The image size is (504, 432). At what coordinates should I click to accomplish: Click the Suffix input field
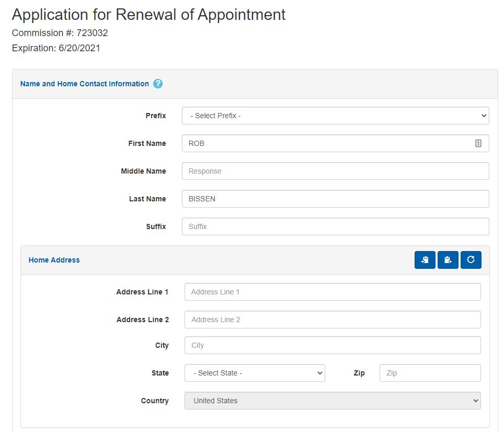(x=335, y=226)
